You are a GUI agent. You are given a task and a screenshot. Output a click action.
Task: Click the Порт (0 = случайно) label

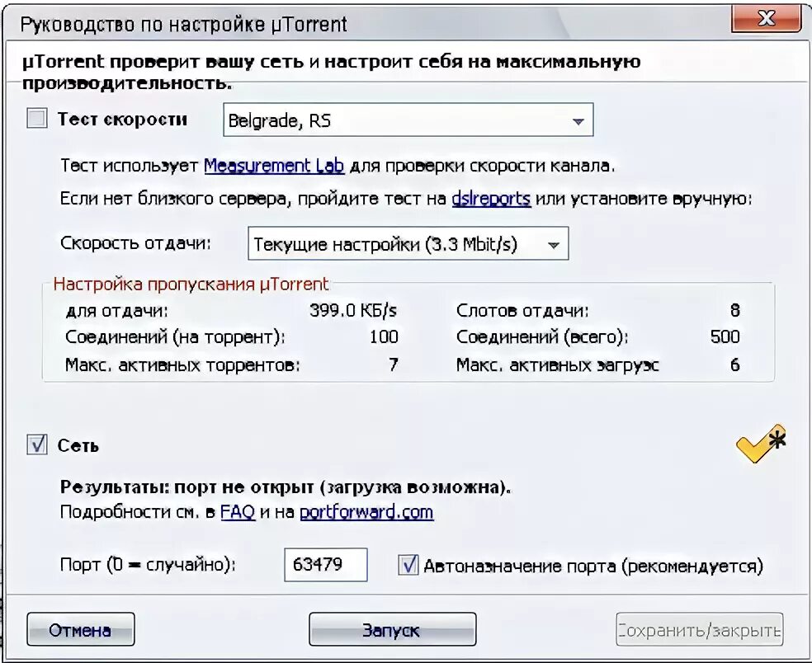coord(148,564)
